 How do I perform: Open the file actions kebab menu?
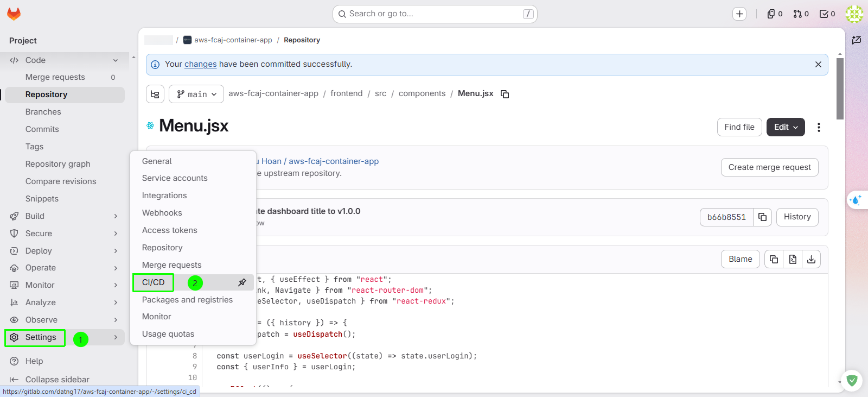click(x=819, y=127)
